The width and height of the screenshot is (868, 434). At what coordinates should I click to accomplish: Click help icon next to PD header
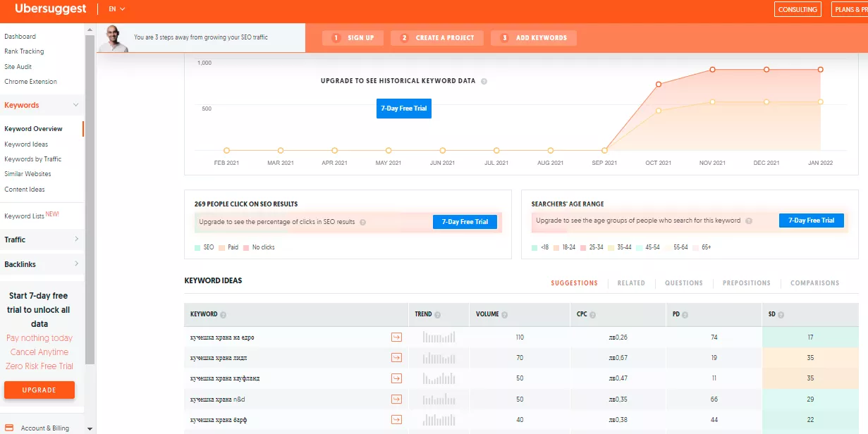point(686,315)
